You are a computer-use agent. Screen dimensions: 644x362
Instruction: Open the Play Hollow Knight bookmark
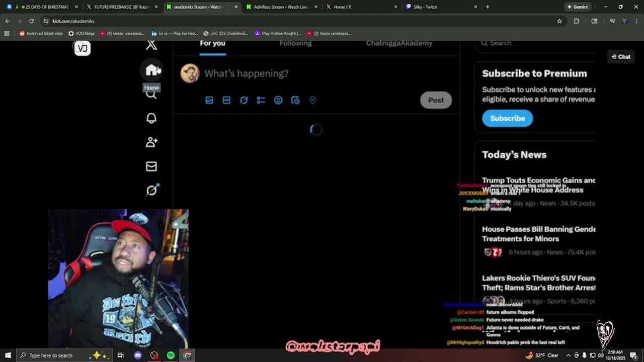[278, 33]
